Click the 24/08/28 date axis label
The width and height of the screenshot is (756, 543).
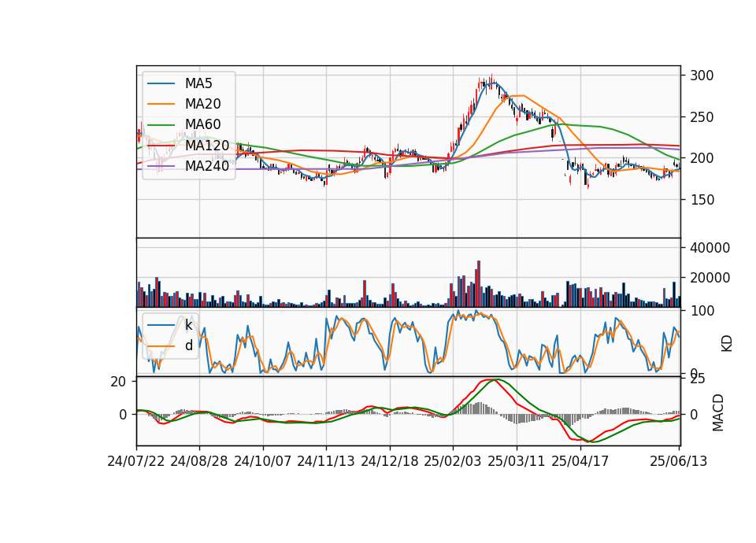click(x=199, y=461)
